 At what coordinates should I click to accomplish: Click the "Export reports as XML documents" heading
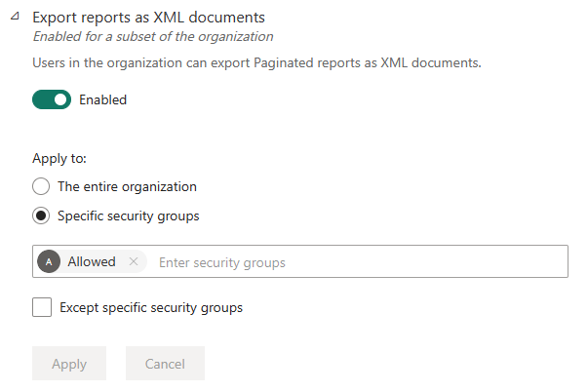pyautogui.click(x=148, y=18)
